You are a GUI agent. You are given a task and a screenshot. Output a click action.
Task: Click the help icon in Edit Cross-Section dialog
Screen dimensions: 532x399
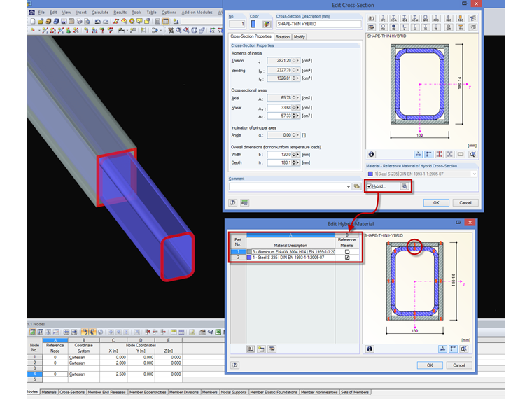(233, 202)
